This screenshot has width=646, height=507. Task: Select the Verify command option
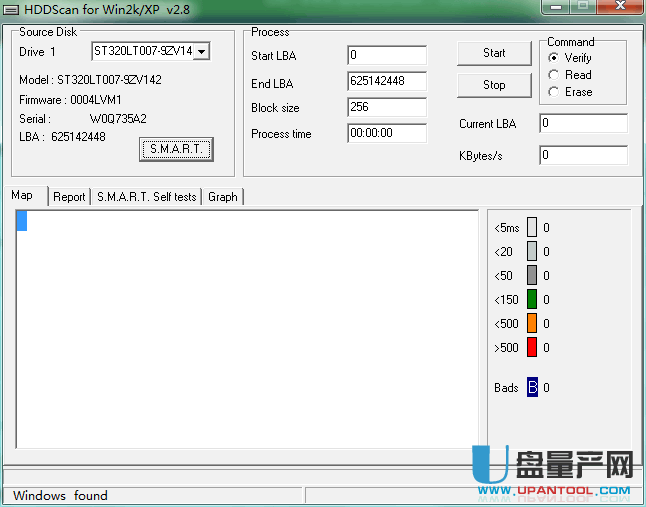pyautogui.click(x=555, y=58)
